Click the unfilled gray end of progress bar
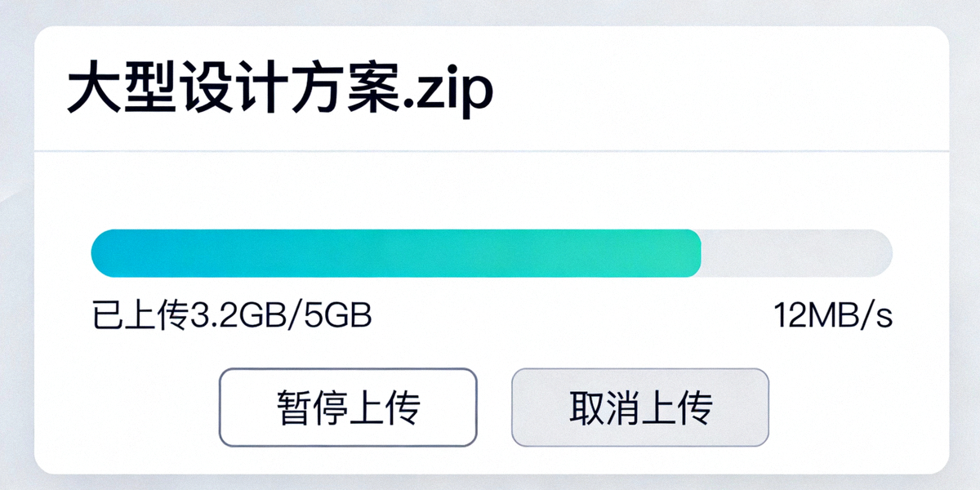Screen dimensions: 980x490 [x=796, y=253]
